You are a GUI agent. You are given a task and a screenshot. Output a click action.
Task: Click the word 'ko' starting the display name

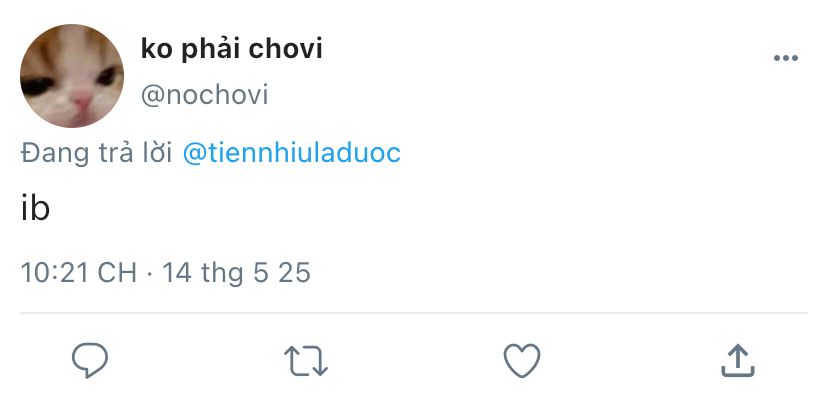tap(156, 50)
